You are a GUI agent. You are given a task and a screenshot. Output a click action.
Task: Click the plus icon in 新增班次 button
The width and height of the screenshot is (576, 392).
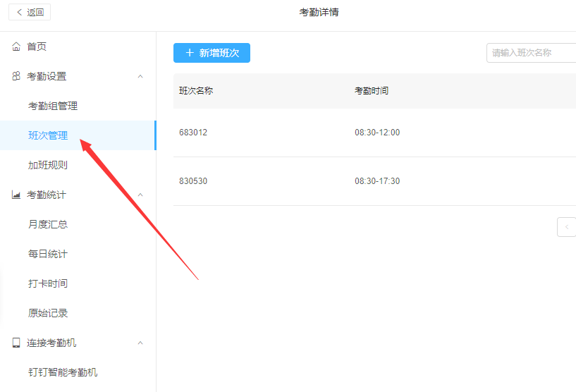(x=190, y=53)
